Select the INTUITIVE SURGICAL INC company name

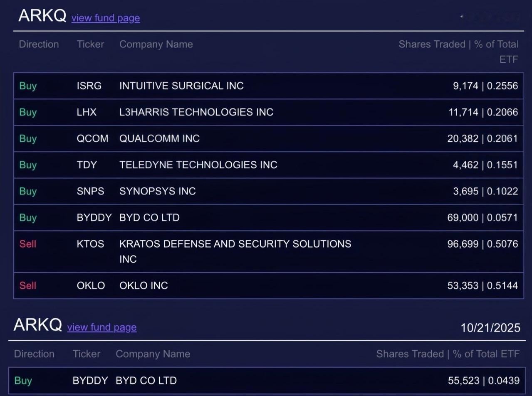pyautogui.click(x=181, y=86)
